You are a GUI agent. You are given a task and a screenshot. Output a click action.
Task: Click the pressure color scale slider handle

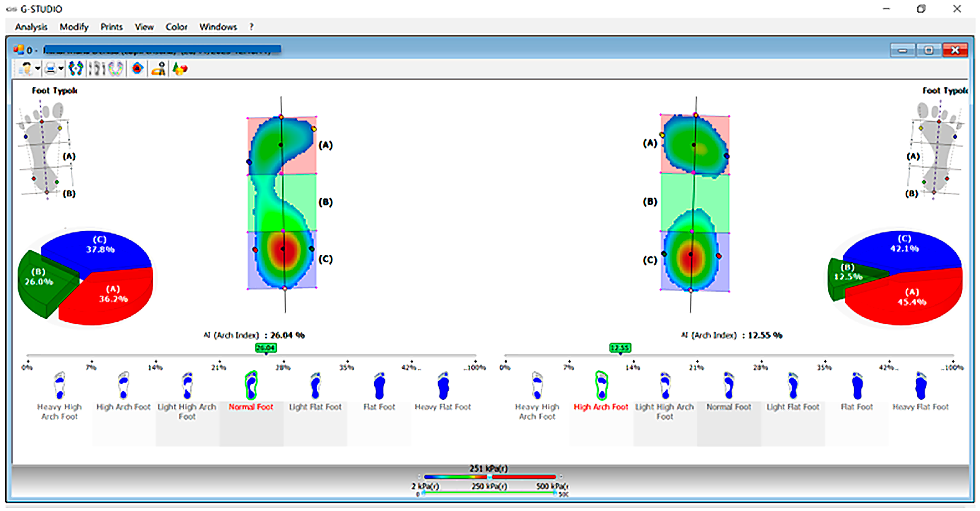[x=490, y=477]
